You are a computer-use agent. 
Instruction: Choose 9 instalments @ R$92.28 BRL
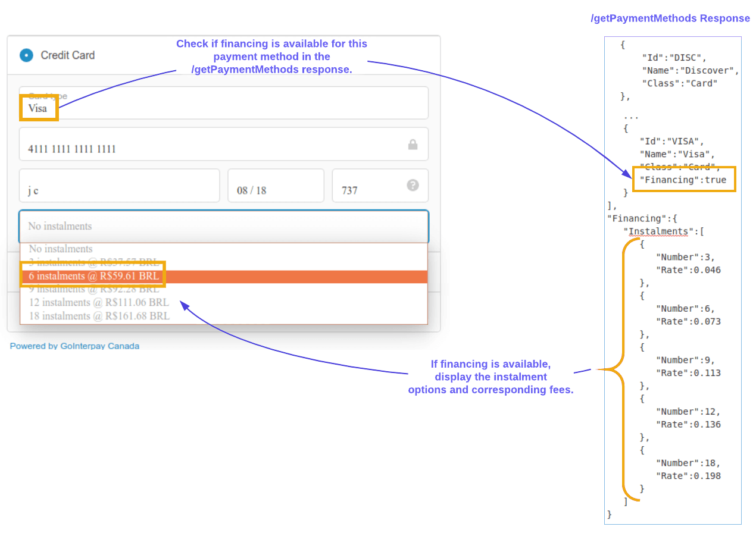pos(223,289)
